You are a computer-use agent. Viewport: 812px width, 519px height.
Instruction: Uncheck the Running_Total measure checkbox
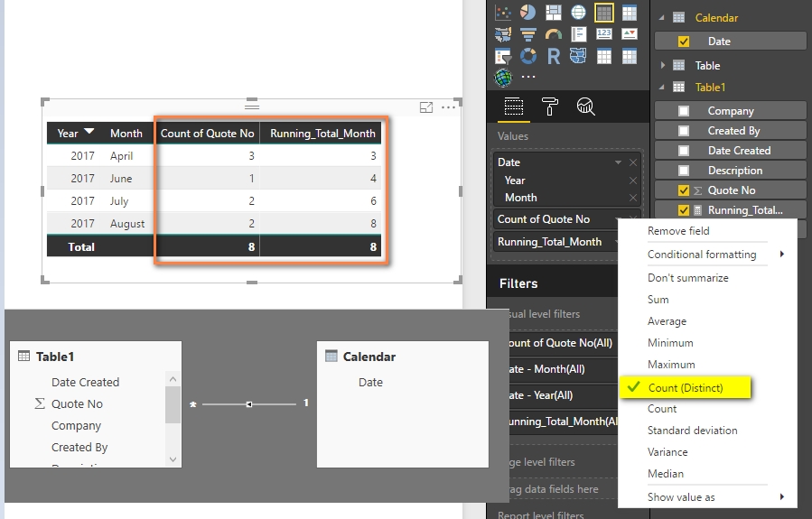tap(684, 210)
